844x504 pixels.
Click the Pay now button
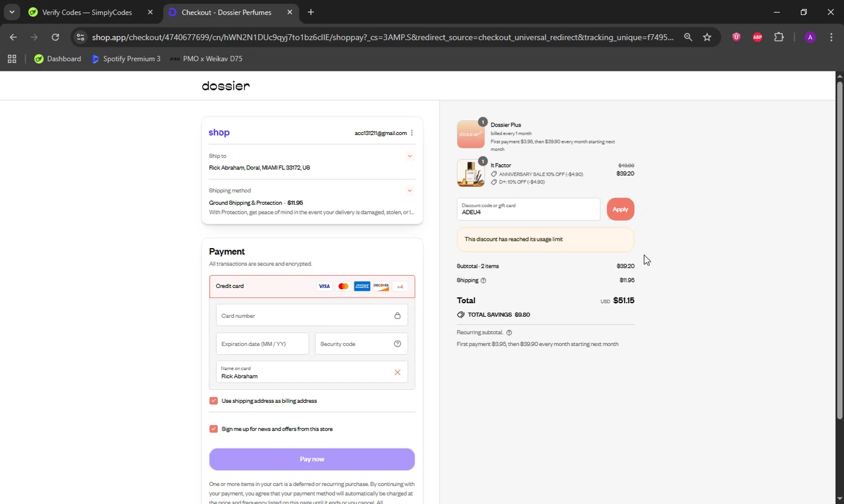[x=312, y=460]
